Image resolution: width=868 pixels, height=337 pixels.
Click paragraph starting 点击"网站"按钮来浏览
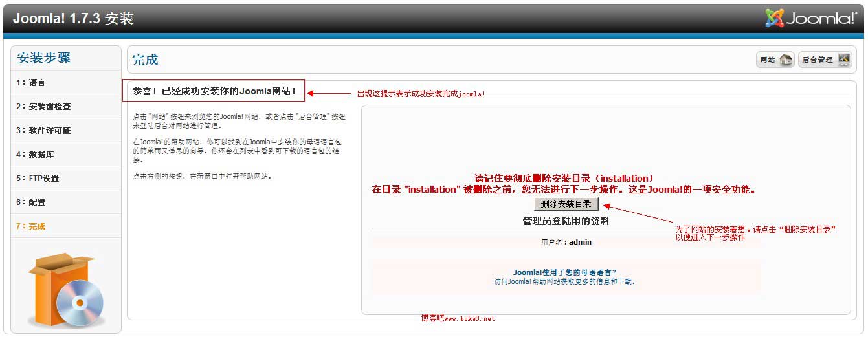[239, 122]
